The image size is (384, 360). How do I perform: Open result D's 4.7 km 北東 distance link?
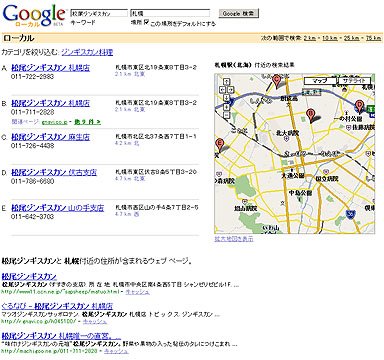click(x=130, y=179)
